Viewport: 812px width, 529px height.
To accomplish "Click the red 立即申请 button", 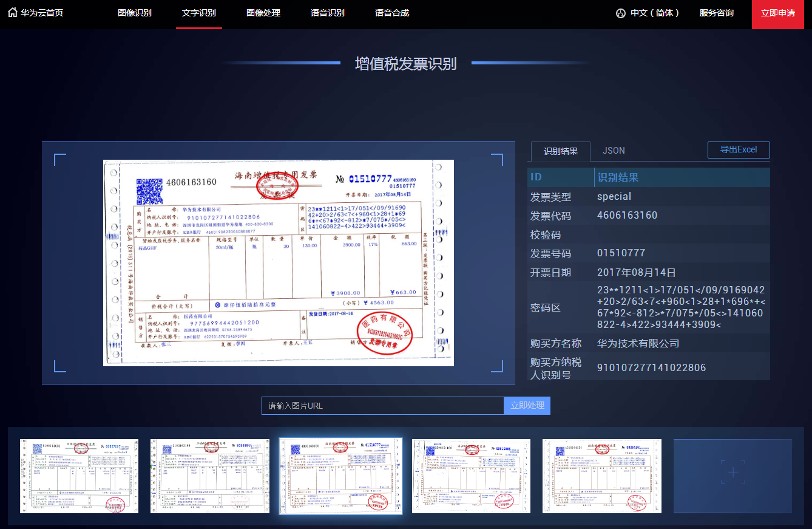I will coord(778,14).
